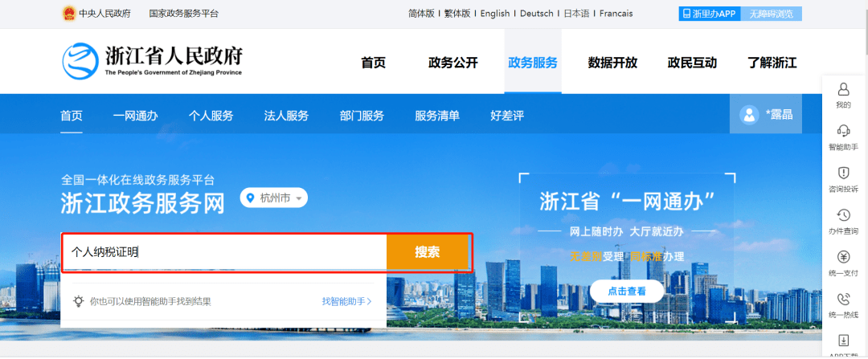The width and height of the screenshot is (868, 359).
Task: Open the 中央人民政府 link
Action: coord(104,14)
